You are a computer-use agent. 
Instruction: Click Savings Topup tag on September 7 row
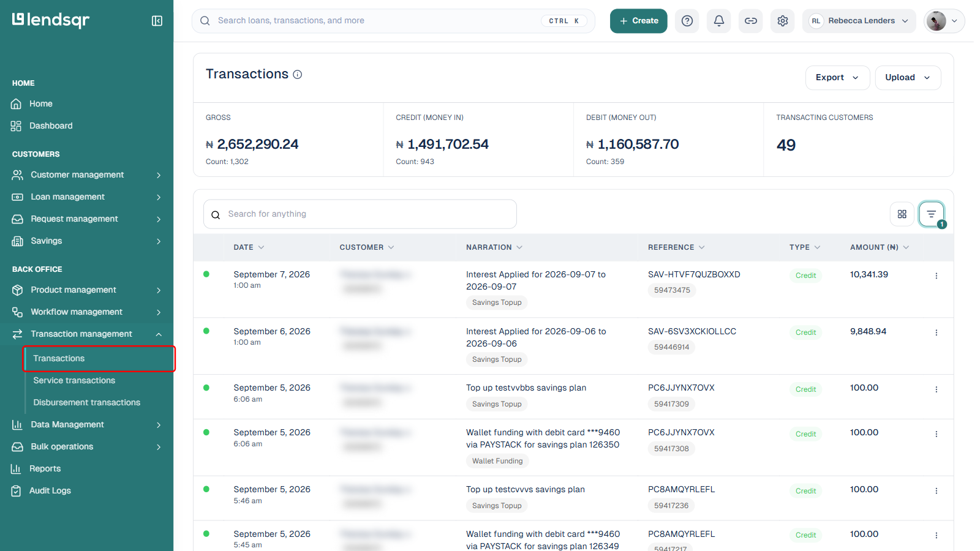pos(497,302)
